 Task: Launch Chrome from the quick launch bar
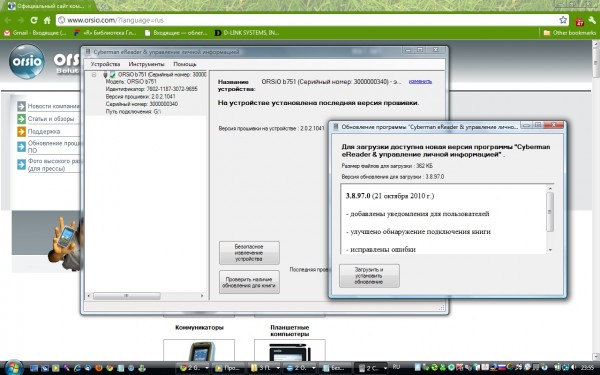click(110, 368)
